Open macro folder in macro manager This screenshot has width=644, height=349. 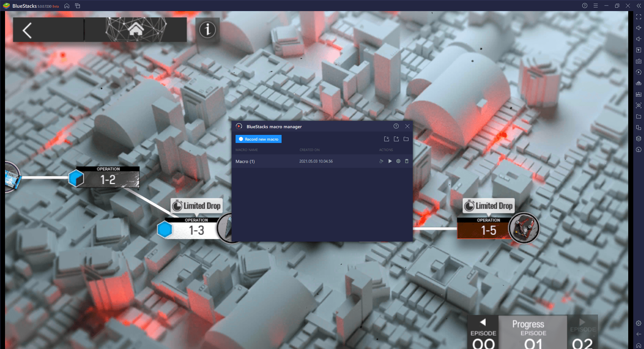coord(406,139)
